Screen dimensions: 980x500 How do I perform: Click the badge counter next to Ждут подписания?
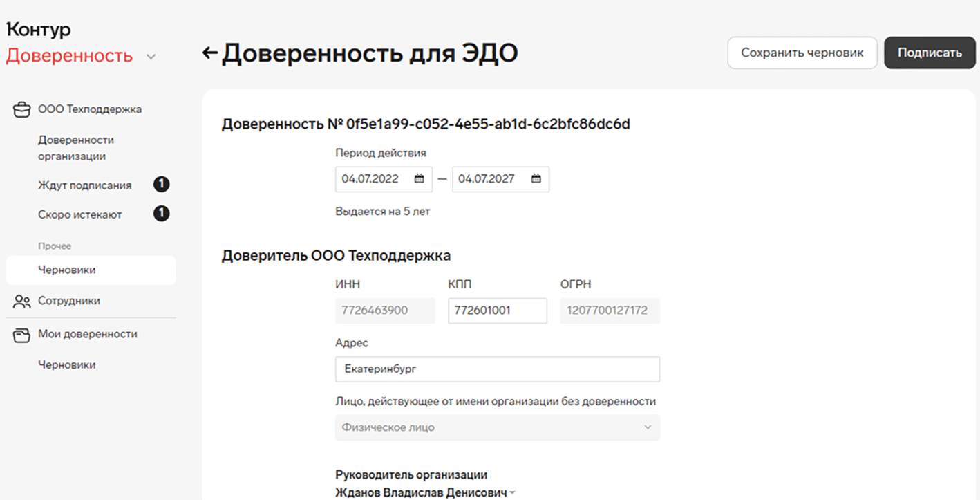click(x=161, y=185)
